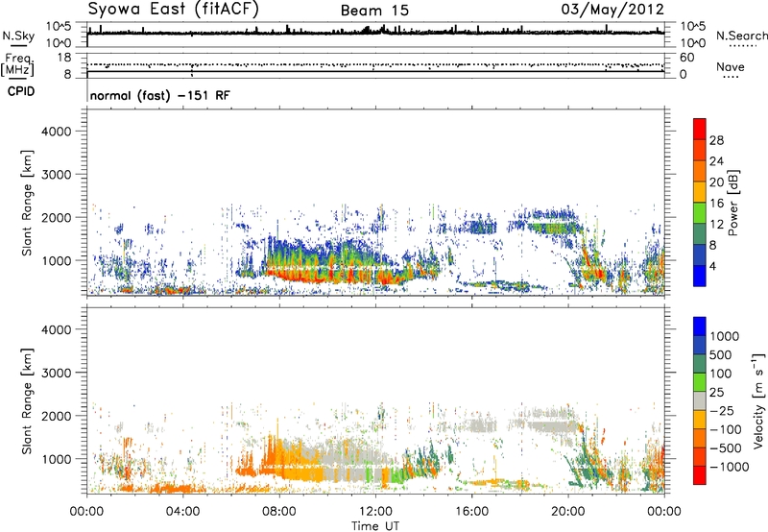Click the "N.Sky" legend label
The height and width of the screenshot is (532, 768).
click(18, 36)
